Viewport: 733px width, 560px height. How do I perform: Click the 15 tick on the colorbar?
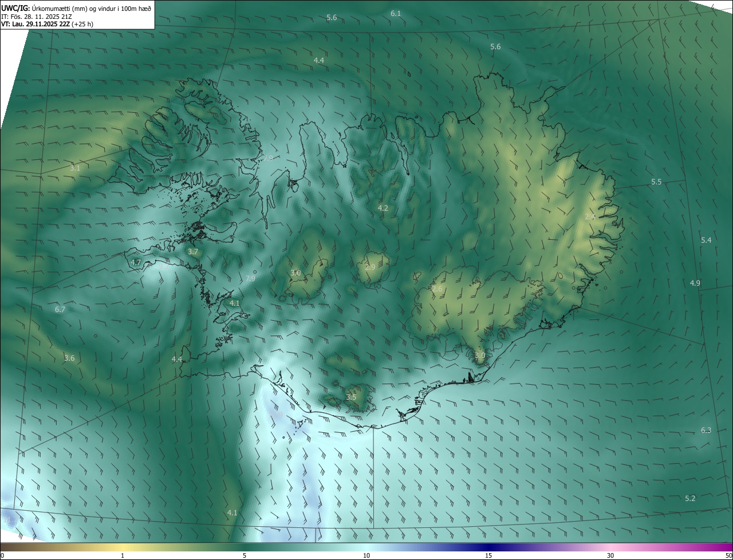pyautogui.click(x=488, y=555)
